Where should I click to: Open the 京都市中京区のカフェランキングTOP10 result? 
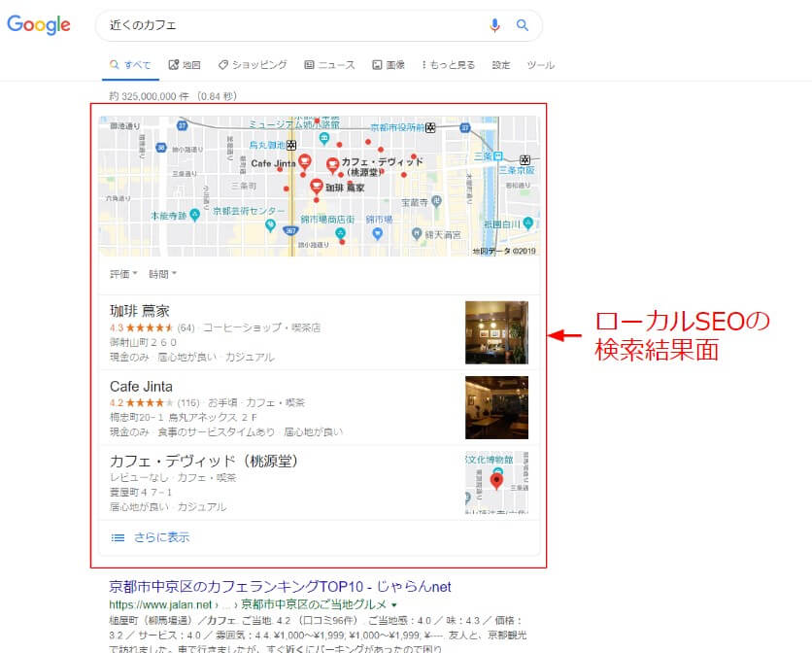[x=280, y=587]
